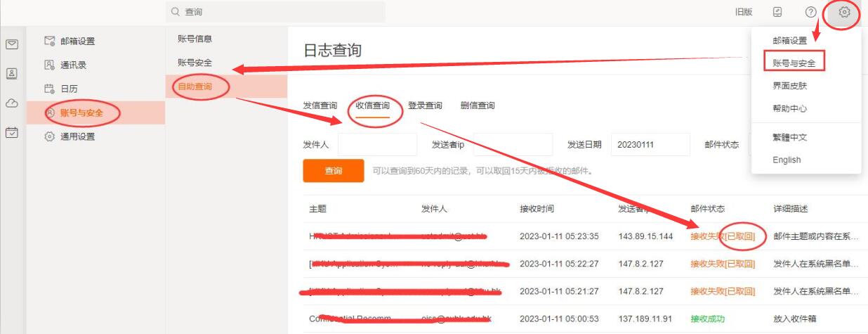
Task: Open 通用设置 in settings list
Action: (77, 136)
